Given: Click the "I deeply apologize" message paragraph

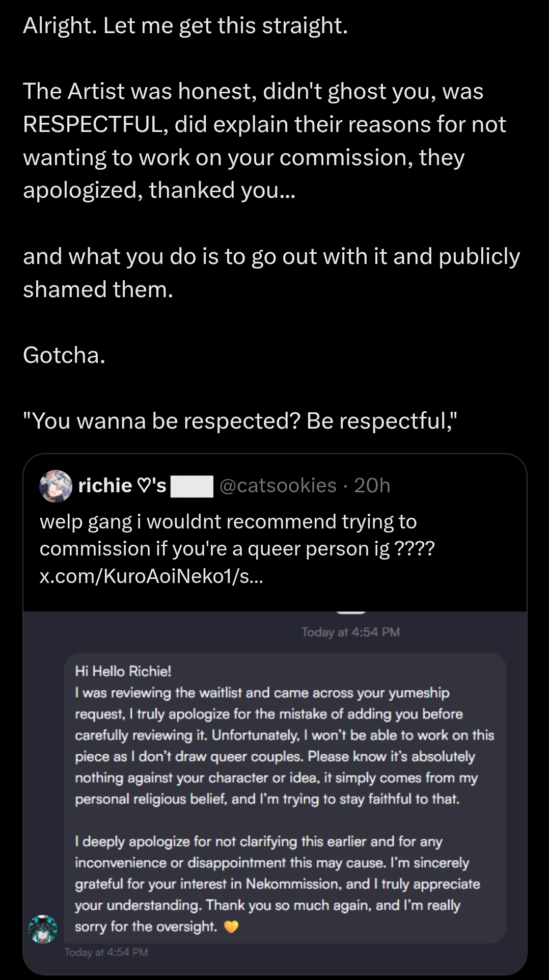Looking at the screenshot, I should pos(277,883).
